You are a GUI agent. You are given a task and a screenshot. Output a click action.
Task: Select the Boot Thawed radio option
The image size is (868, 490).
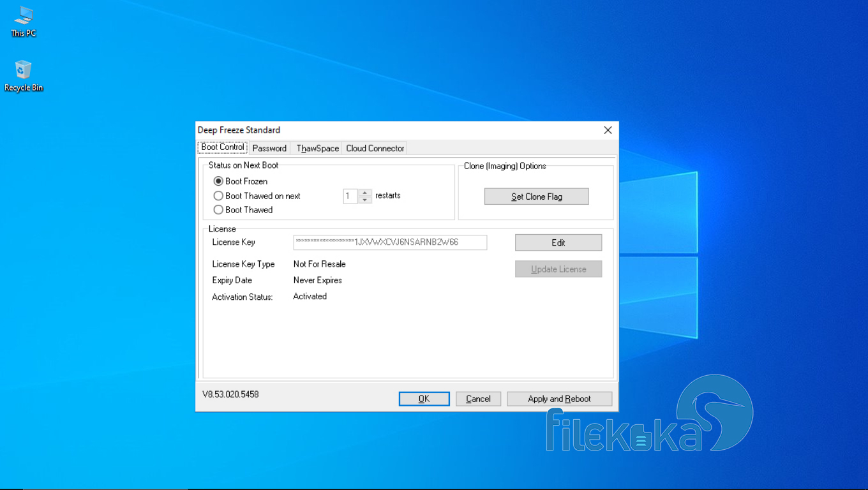coord(243,210)
